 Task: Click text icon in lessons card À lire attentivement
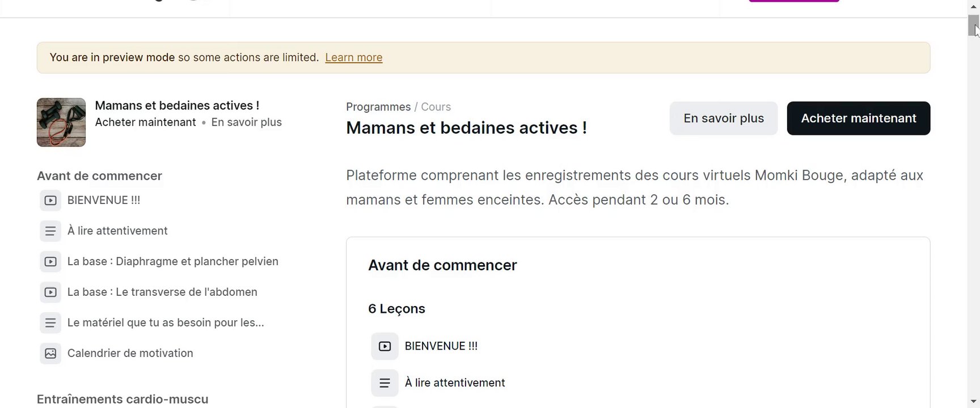(x=385, y=383)
